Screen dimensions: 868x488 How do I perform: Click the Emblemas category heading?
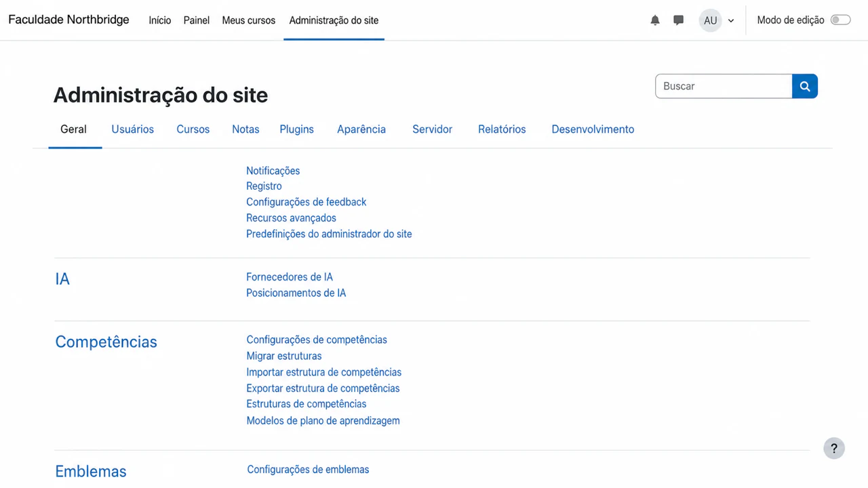pos(91,472)
